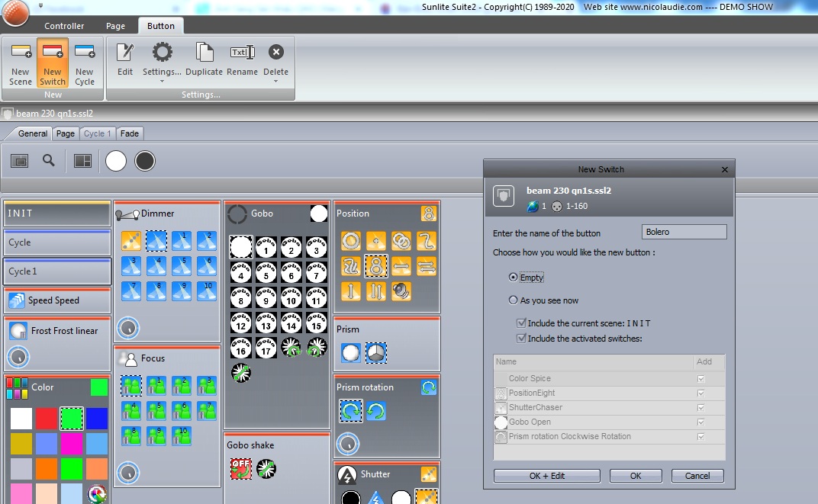Select the Empty radio option
The image size is (818, 504).
point(513,278)
